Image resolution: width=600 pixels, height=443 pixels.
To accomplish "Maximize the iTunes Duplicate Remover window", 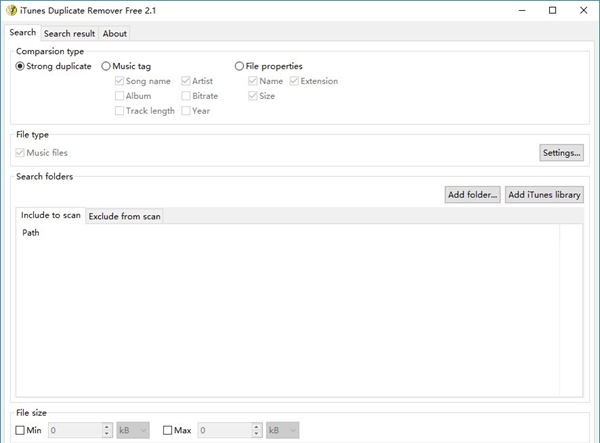I will [553, 10].
